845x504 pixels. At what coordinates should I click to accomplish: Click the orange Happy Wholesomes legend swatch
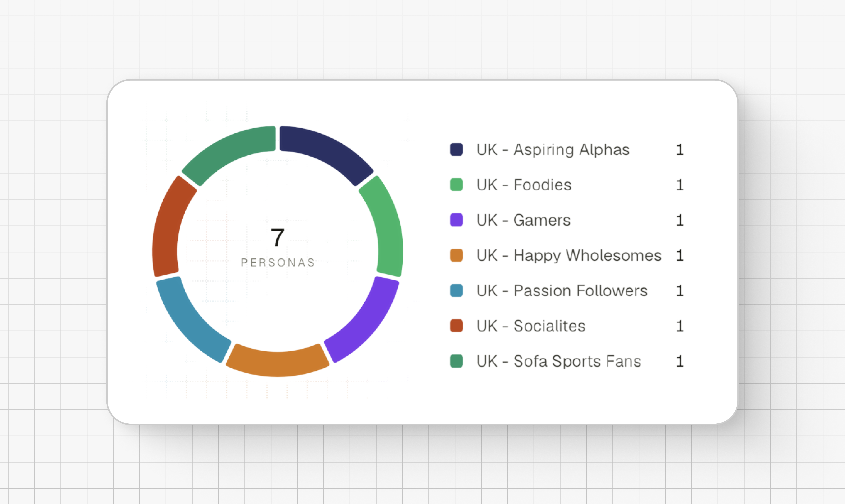tap(456, 255)
